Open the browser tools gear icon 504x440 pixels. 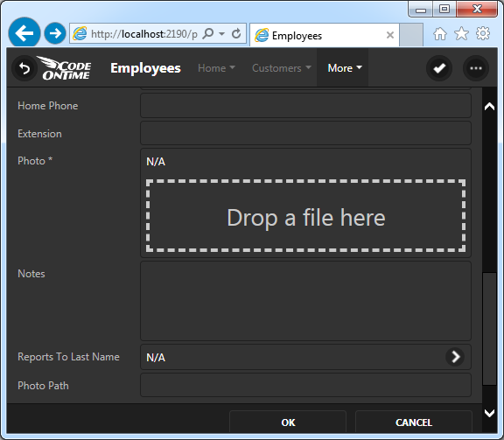click(x=483, y=33)
